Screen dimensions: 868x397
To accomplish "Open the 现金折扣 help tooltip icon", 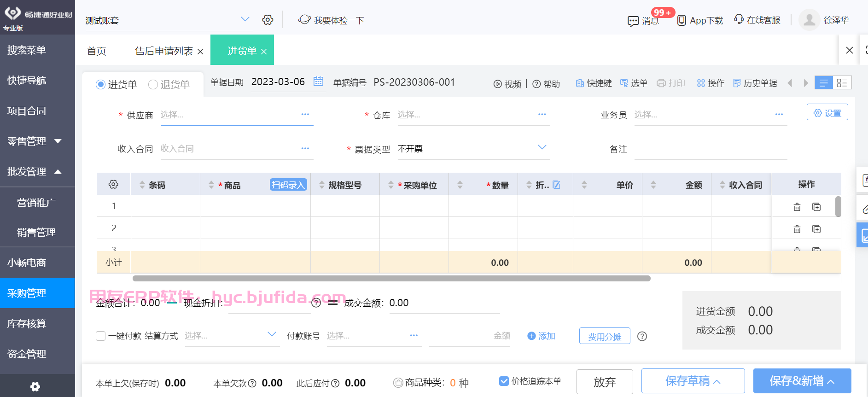I will (x=316, y=303).
